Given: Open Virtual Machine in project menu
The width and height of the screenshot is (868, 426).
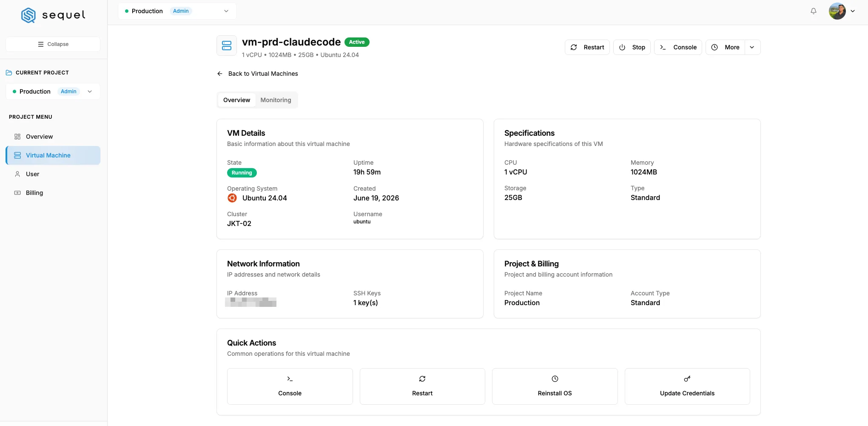Looking at the screenshot, I should [53, 155].
